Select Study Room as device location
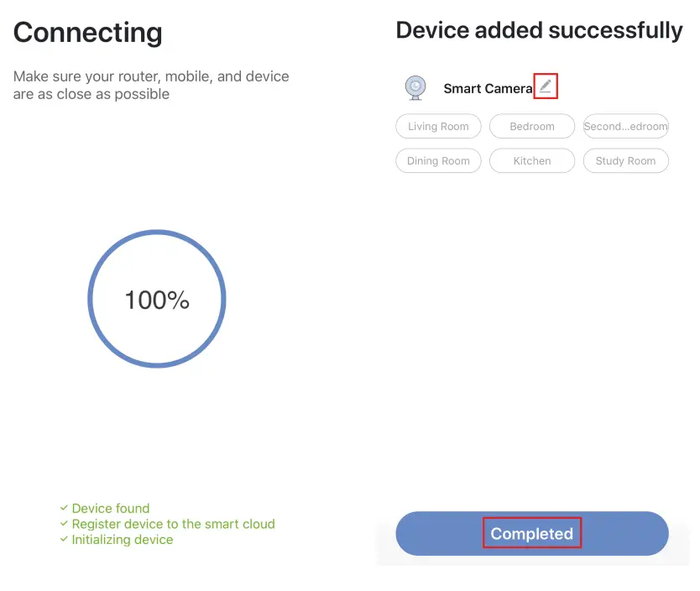The width and height of the screenshot is (700, 591). point(625,161)
